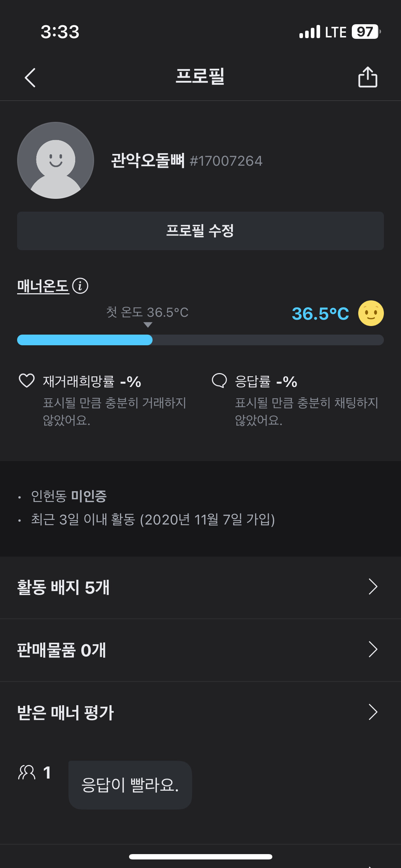Expand the 판매물품 0개 chevron
401x868 pixels.
click(x=373, y=650)
